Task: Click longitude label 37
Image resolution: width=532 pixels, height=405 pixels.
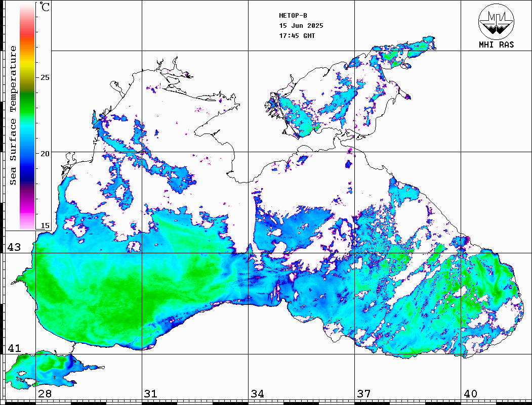Action: click(x=364, y=394)
